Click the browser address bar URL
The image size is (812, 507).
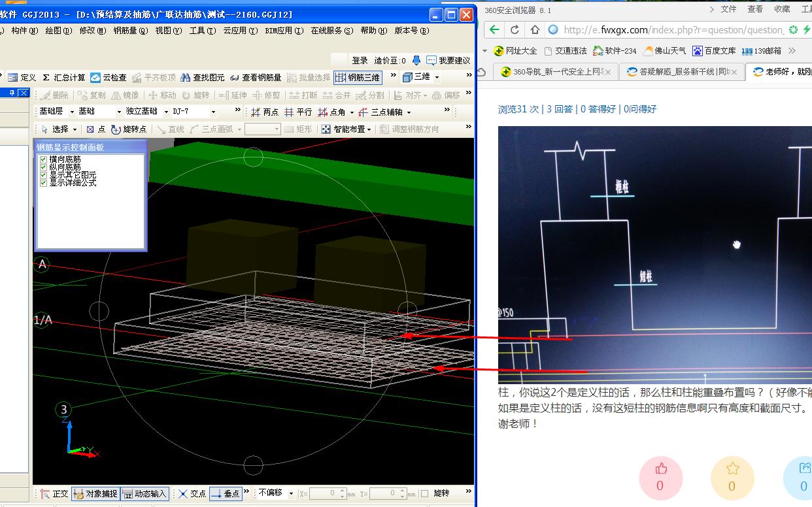click(673, 29)
